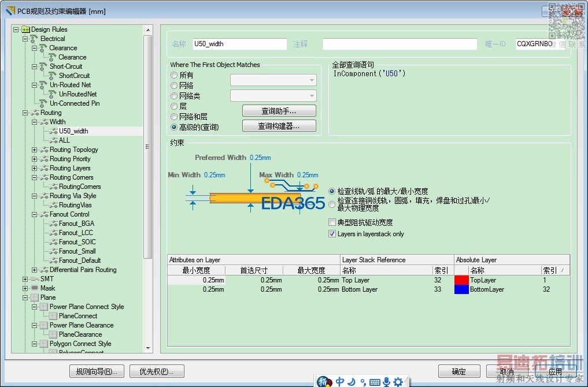The width and height of the screenshot is (588, 387).
Task: Select Power Plane Clearance tree item
Action: coord(82,325)
